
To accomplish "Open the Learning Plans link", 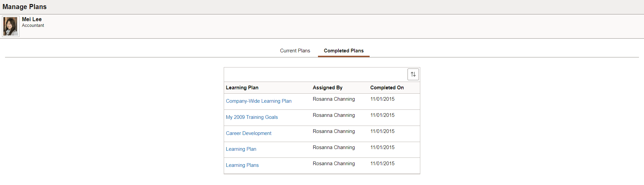I will pos(242,165).
